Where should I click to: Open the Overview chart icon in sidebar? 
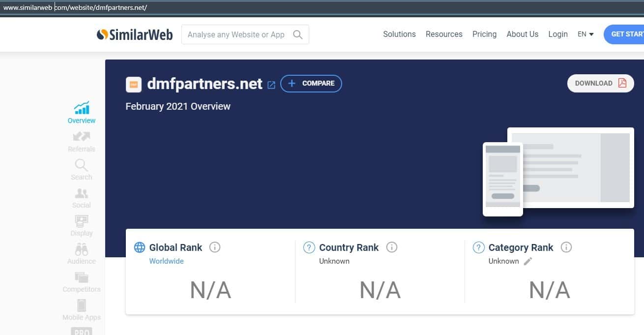point(82,108)
